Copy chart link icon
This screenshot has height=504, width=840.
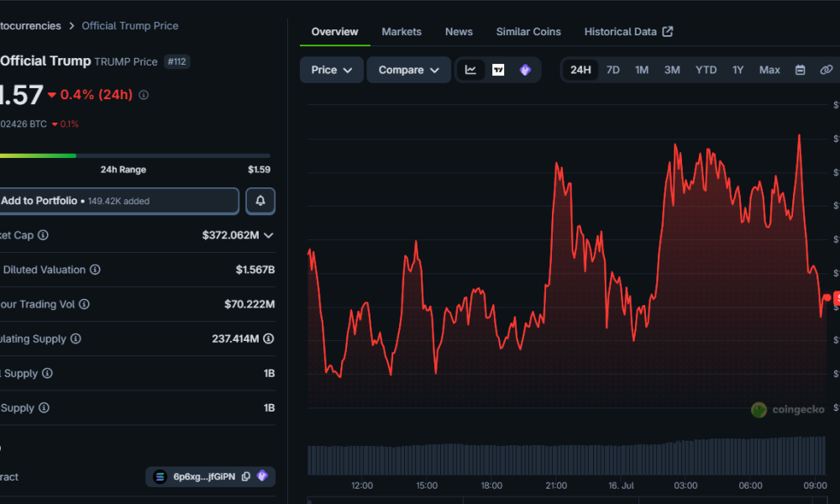click(x=826, y=71)
